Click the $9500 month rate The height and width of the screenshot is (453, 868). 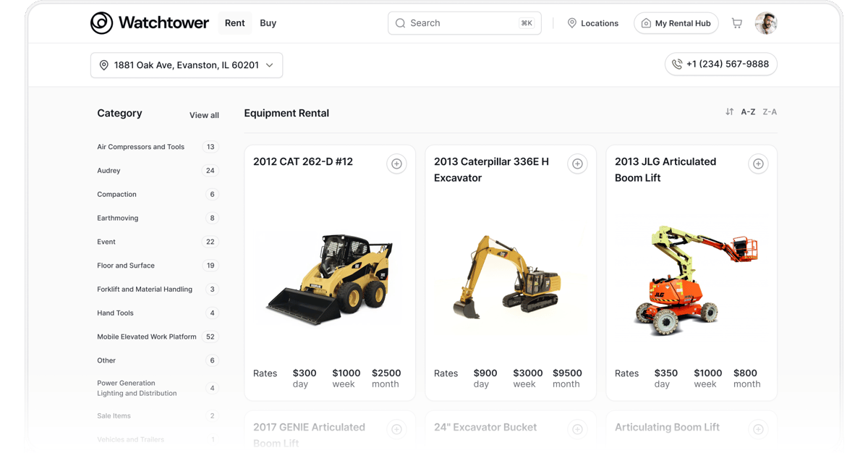[x=567, y=378]
